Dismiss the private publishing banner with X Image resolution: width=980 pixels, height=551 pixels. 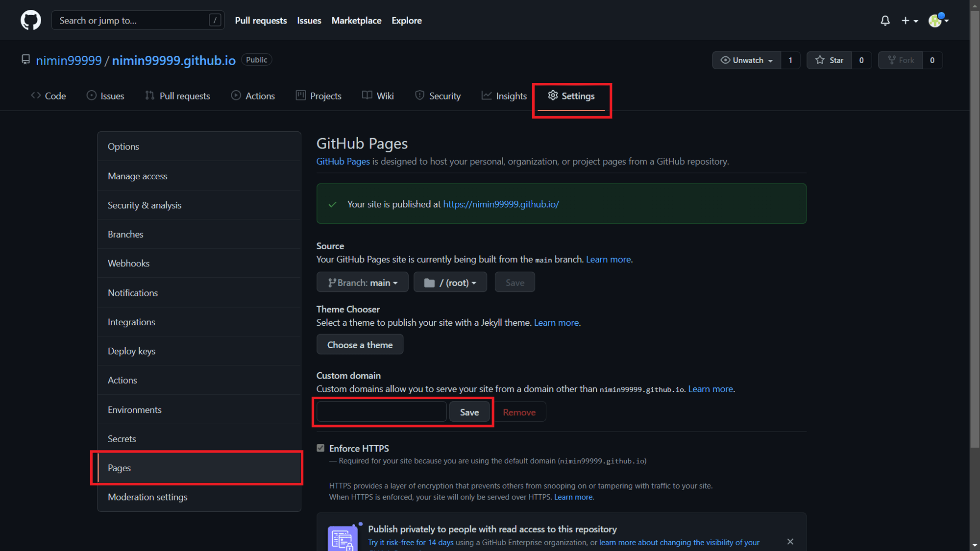click(x=790, y=541)
